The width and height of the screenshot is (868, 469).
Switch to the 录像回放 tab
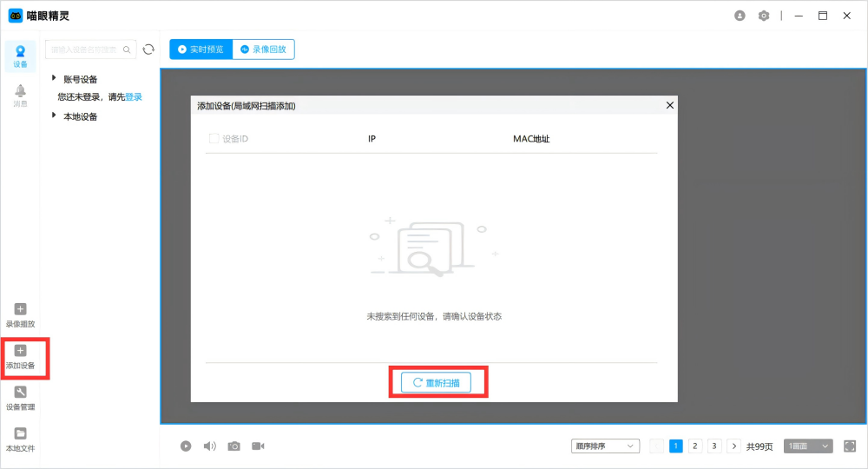click(264, 50)
